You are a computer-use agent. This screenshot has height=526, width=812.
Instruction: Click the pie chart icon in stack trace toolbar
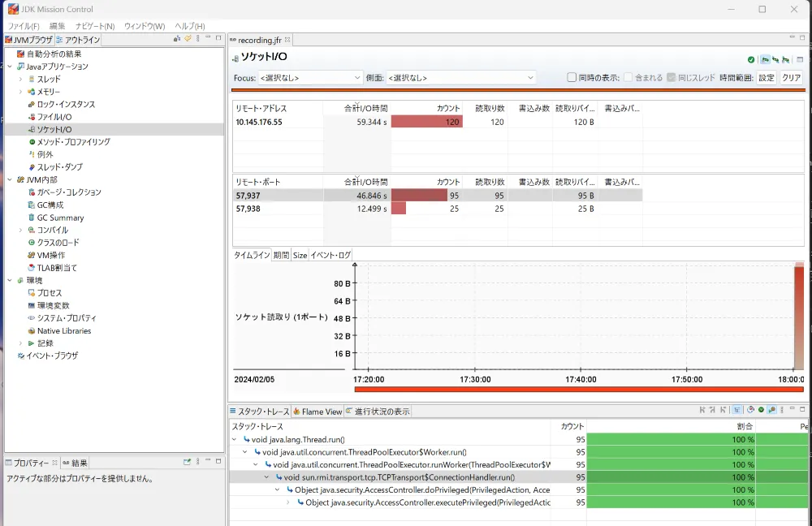(x=750, y=410)
